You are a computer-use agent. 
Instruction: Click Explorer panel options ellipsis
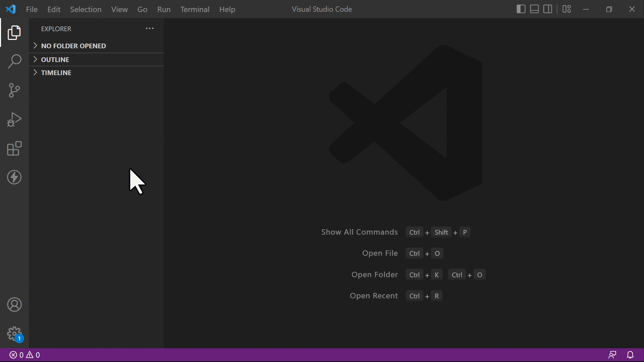pyautogui.click(x=150, y=28)
